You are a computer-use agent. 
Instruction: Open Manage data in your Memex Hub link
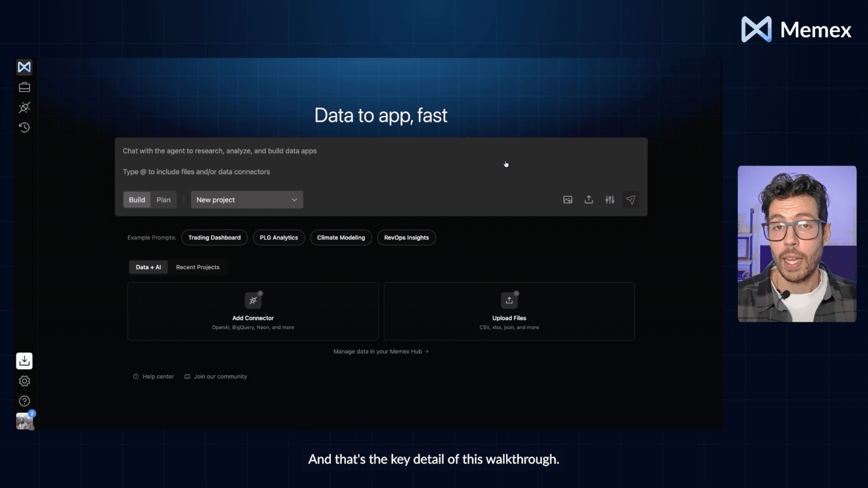click(x=381, y=351)
